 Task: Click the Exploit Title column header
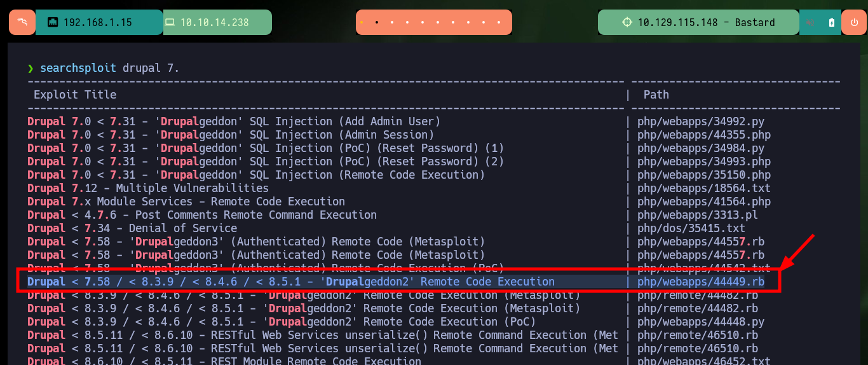(x=75, y=95)
